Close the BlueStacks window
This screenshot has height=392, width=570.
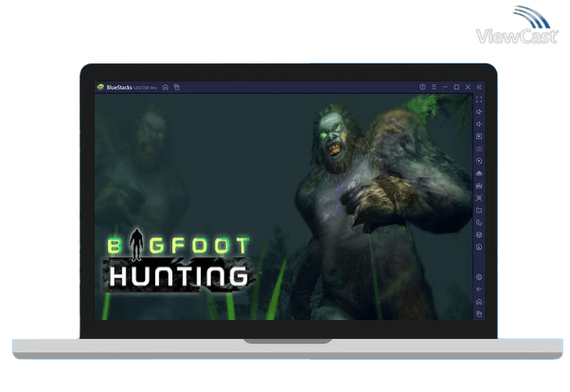pos(468,87)
